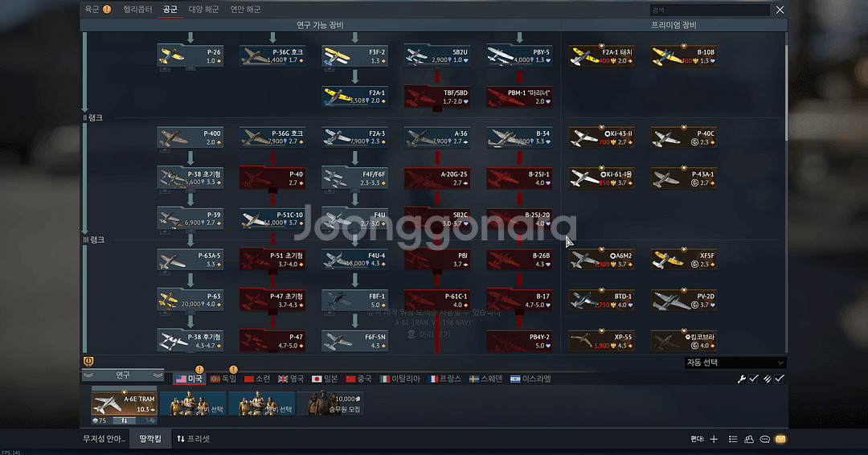Viewport: 868px width, 455px height.
Task: Toggle the auto-refill checkbox beside ammo icon
Action: coord(780,379)
